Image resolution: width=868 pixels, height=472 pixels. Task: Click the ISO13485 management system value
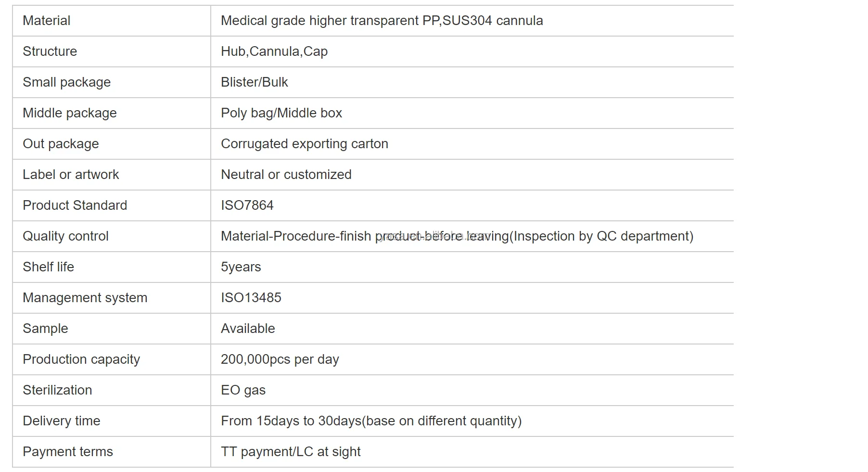point(251,298)
